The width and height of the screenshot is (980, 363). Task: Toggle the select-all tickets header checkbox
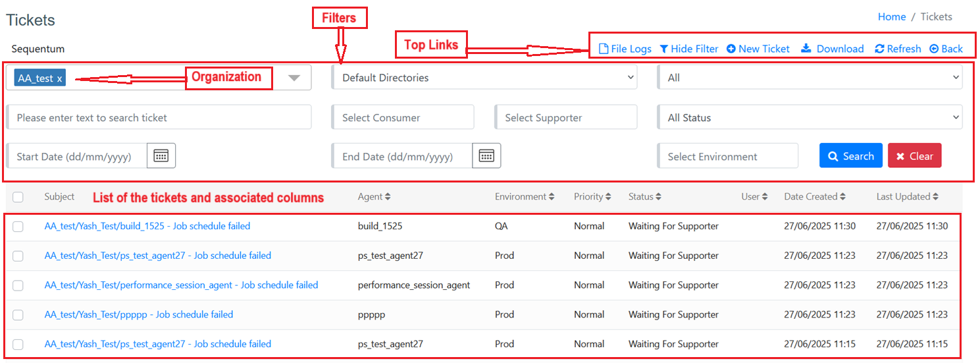(x=18, y=197)
